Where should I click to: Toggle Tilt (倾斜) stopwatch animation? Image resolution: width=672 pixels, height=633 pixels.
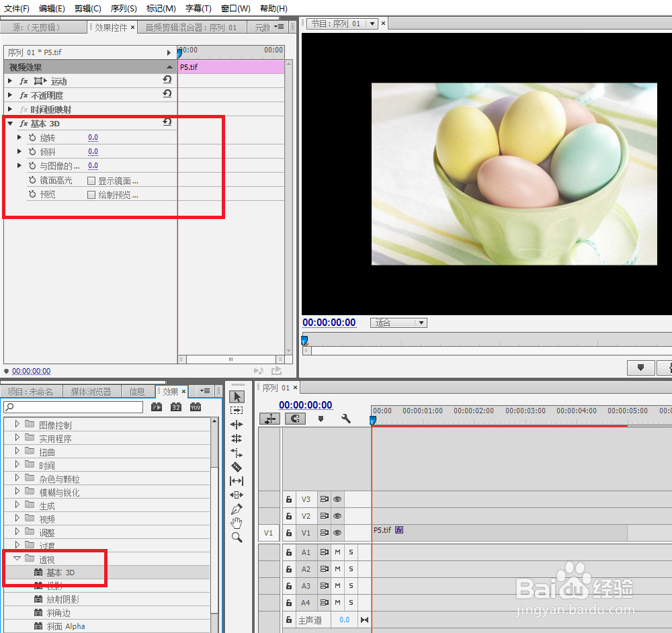click(32, 152)
